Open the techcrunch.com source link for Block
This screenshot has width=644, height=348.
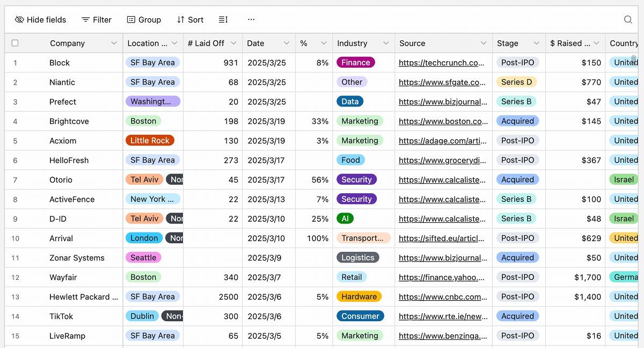pyautogui.click(x=441, y=63)
